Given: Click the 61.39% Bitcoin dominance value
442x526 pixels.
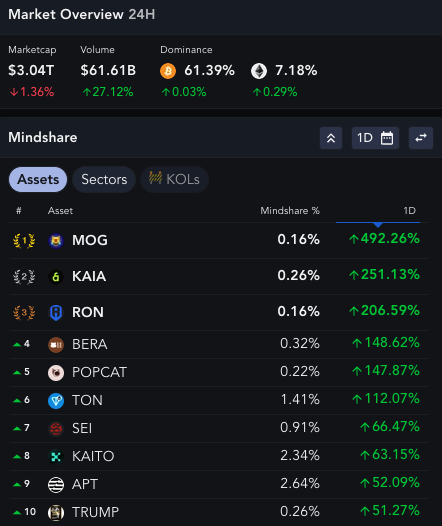Looking at the screenshot, I should pyautogui.click(x=210, y=70).
